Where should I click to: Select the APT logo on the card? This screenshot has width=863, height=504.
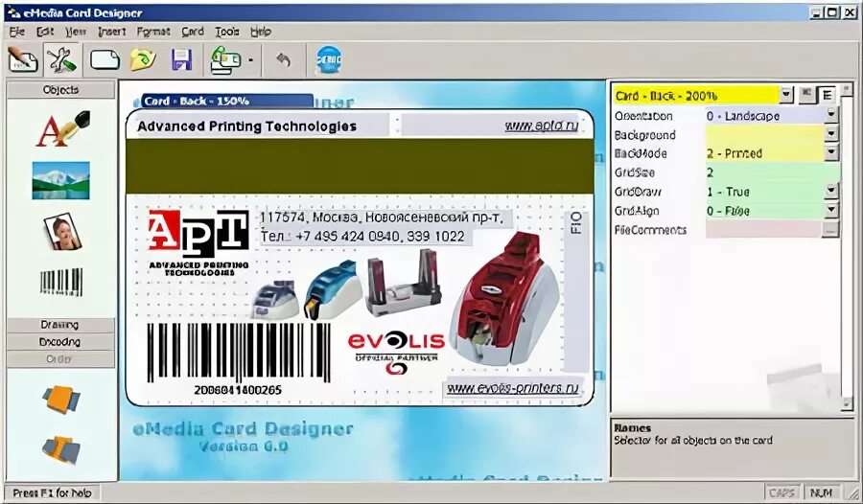tap(198, 242)
